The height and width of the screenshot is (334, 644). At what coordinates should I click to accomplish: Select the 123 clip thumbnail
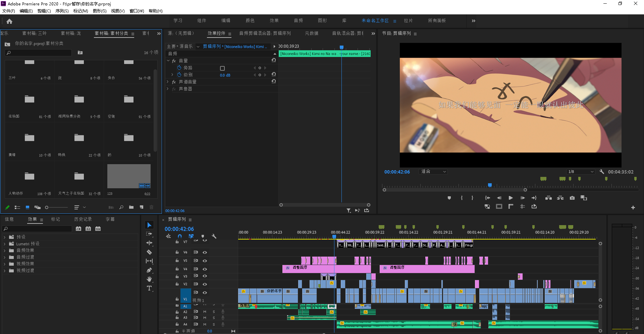(x=129, y=176)
